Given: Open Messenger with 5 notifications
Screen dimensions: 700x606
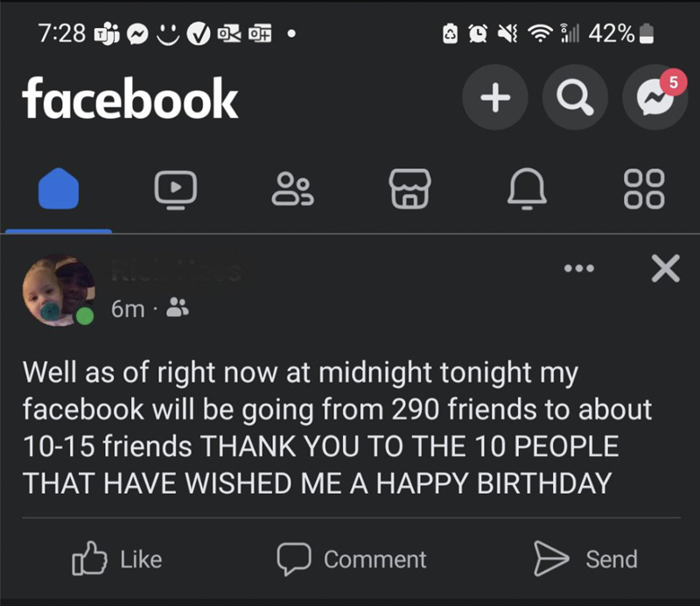Looking at the screenshot, I should tap(654, 98).
